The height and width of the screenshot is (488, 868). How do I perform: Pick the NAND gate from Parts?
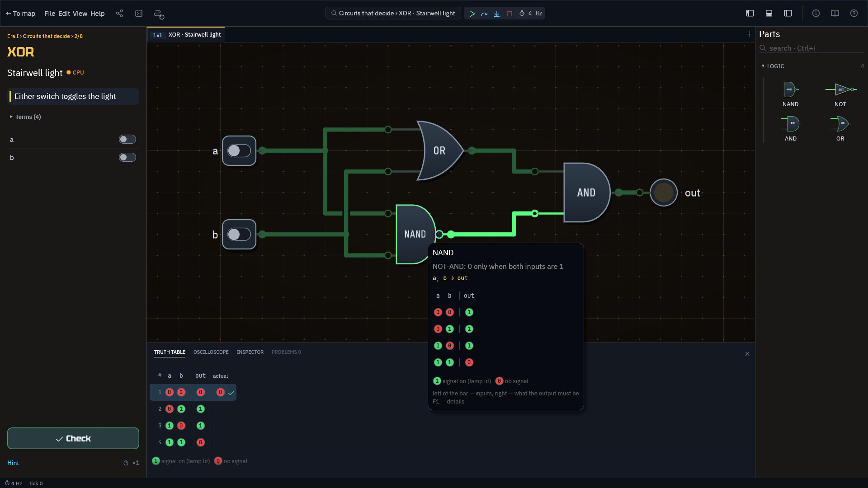[x=790, y=94]
